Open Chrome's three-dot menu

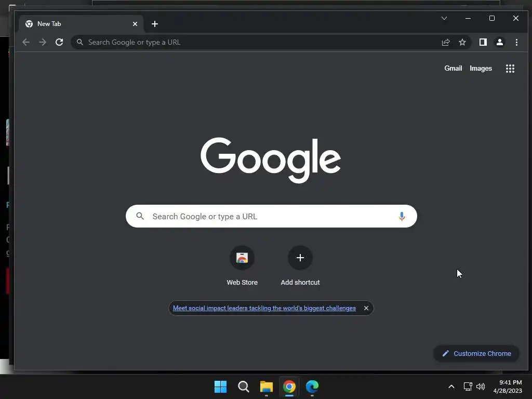point(516,42)
